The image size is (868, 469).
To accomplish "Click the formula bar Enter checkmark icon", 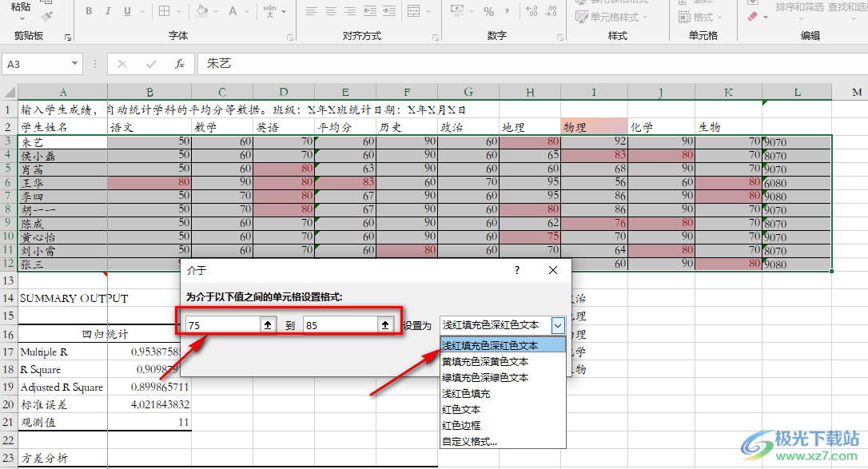I will [151, 64].
